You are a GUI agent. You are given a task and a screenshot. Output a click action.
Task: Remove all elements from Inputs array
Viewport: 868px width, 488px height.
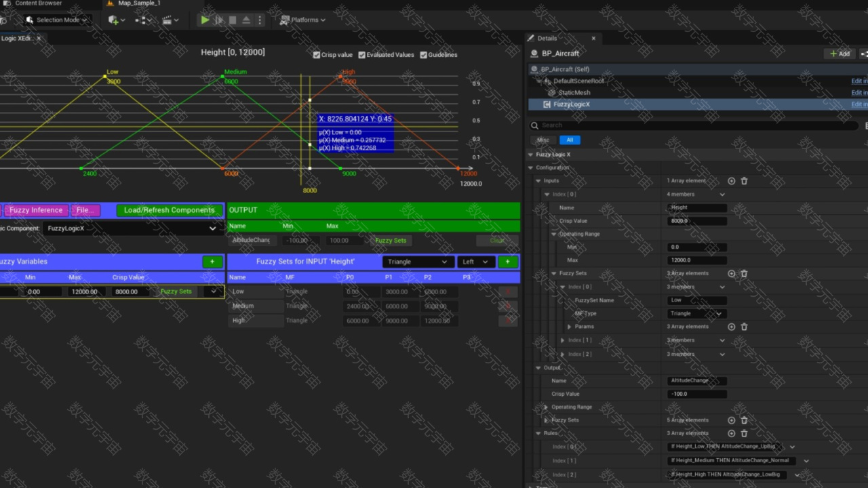tap(744, 181)
